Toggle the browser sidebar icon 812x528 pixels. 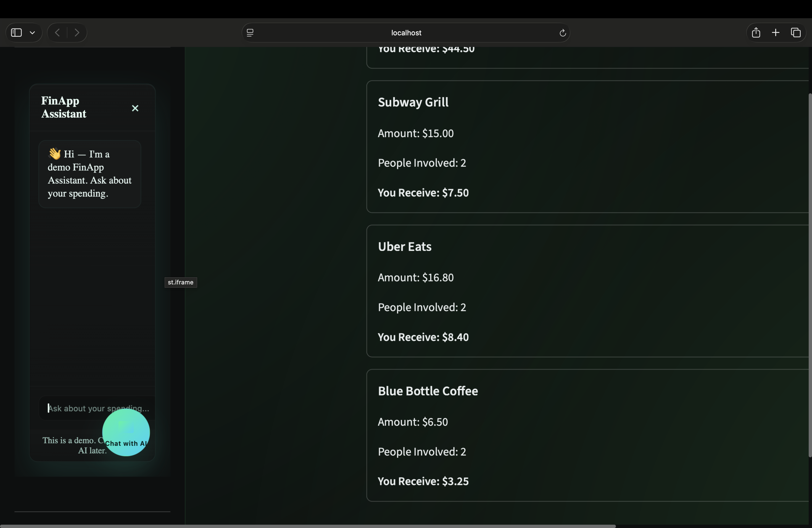point(16,33)
